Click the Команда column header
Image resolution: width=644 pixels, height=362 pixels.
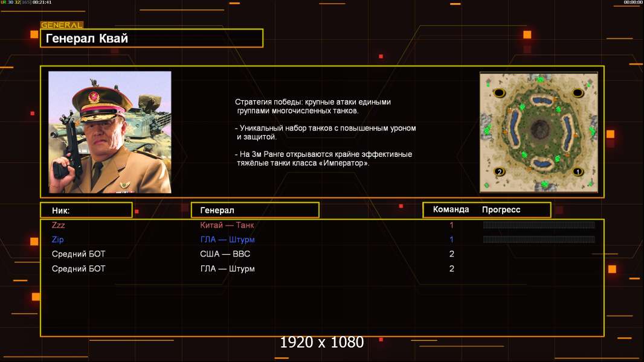pos(451,209)
